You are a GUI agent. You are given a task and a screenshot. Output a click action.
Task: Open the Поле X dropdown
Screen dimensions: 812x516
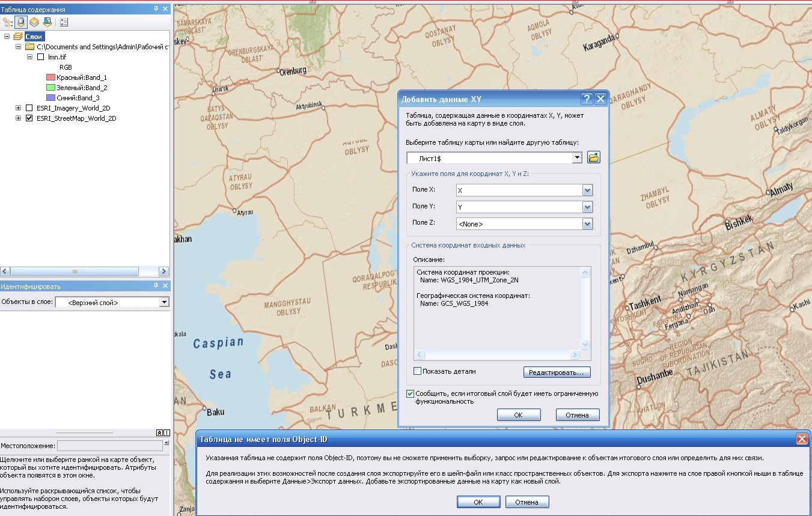point(587,190)
